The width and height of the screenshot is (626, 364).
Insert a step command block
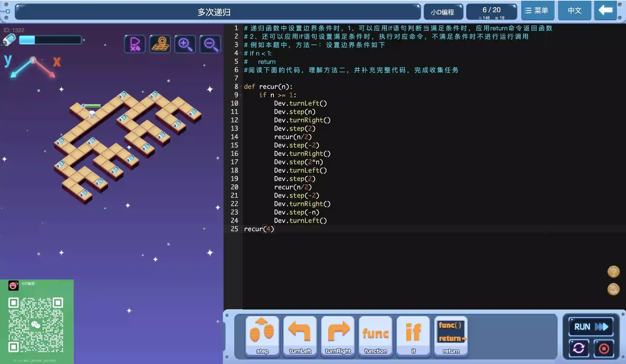[262, 336]
